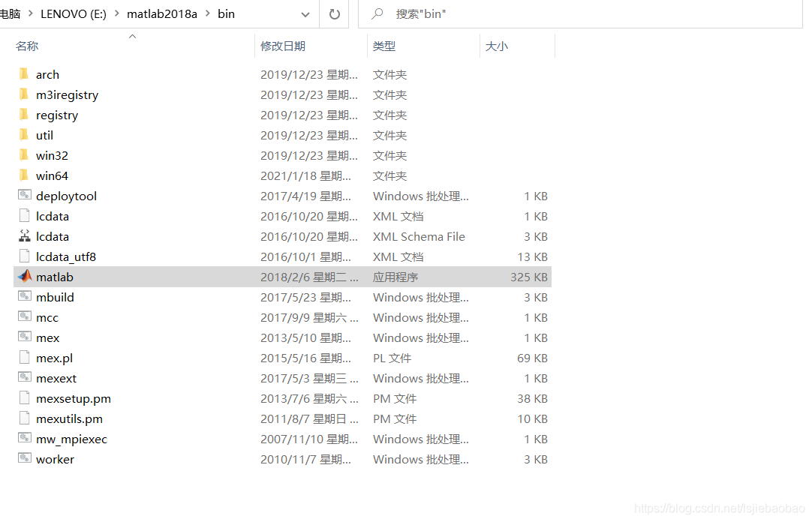Click the 325 KB size value

tap(529, 277)
